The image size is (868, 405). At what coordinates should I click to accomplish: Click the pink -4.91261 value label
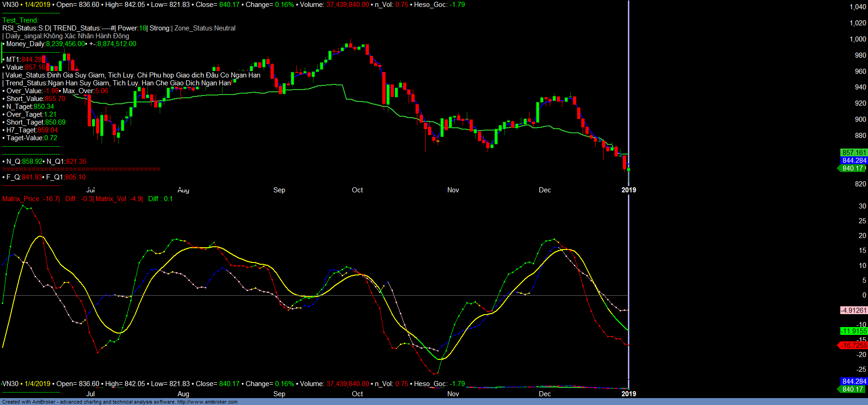(853, 310)
